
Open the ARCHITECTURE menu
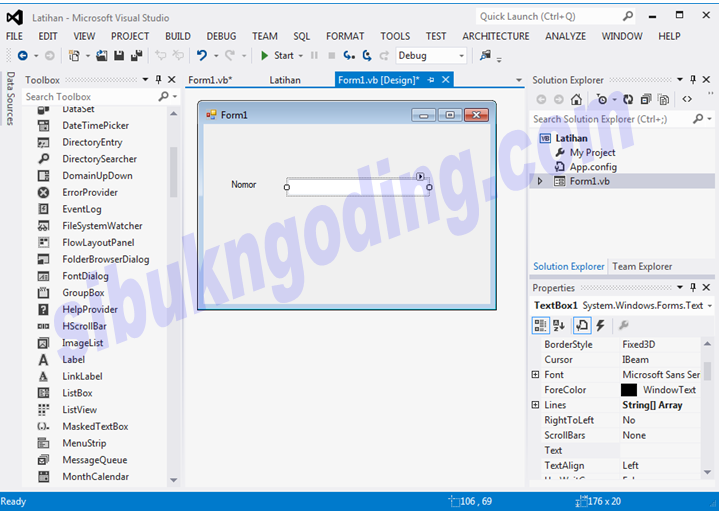pyautogui.click(x=496, y=36)
